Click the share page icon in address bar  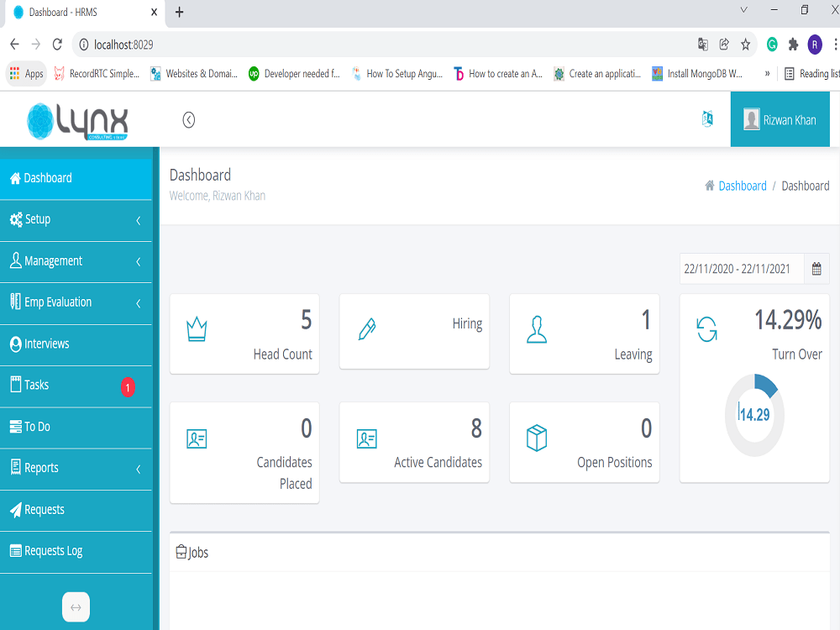click(x=724, y=45)
